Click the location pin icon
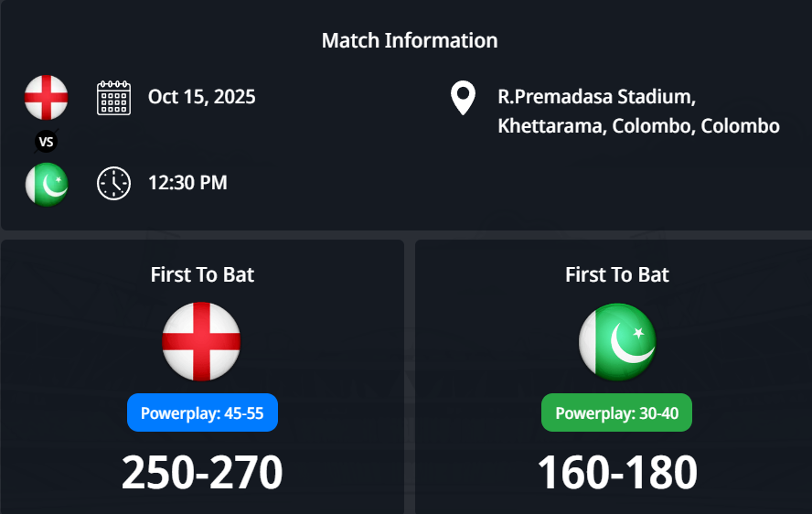The image size is (812, 514). 463,98
